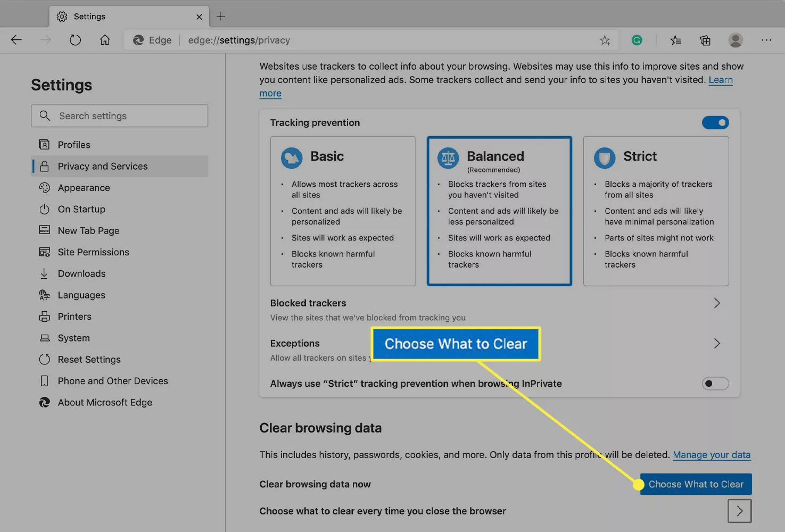Screen dimensions: 785x532
Task: Click the forward navigation arrow
Action: 46,40
